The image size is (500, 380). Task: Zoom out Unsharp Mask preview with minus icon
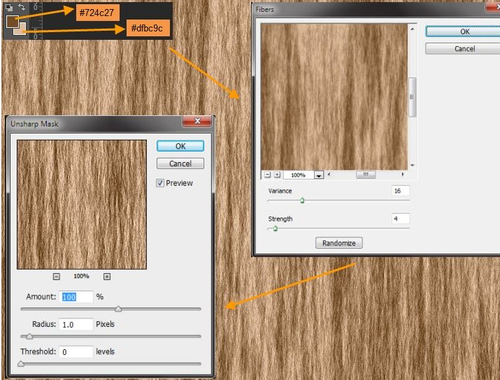click(56, 276)
